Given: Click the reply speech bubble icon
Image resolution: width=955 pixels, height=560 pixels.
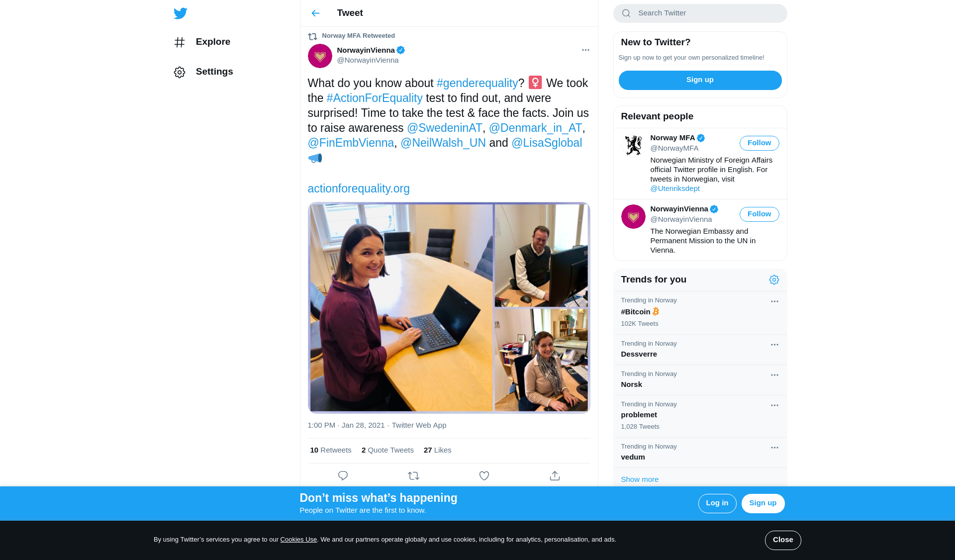Looking at the screenshot, I should (343, 476).
